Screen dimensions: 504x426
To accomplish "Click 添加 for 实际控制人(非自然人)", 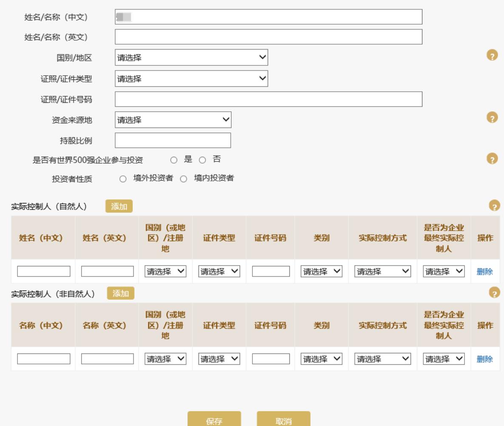I will [121, 293].
